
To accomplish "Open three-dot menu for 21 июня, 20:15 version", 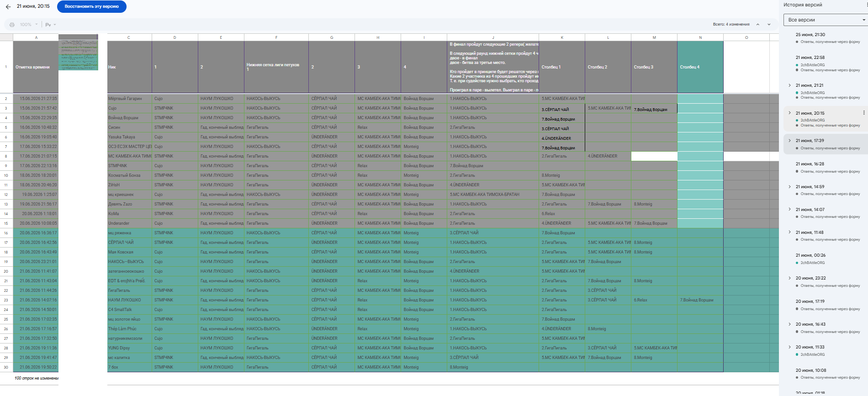I will (863, 113).
